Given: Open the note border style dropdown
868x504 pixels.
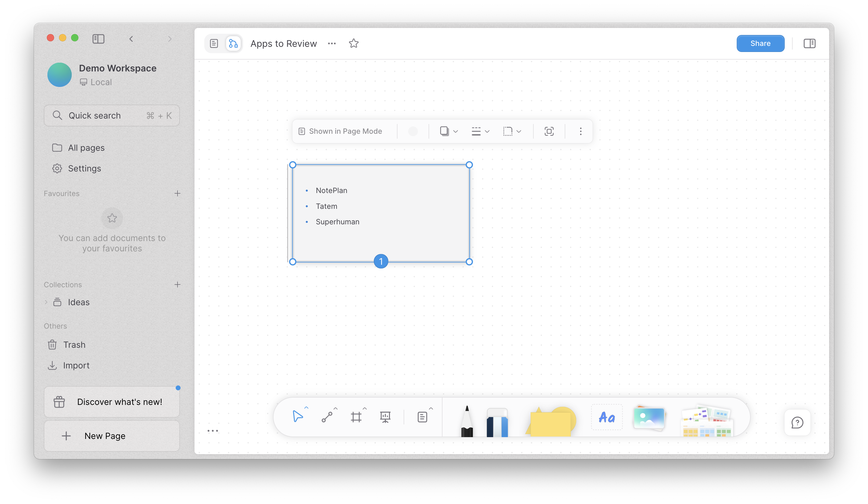Looking at the screenshot, I should (x=480, y=131).
